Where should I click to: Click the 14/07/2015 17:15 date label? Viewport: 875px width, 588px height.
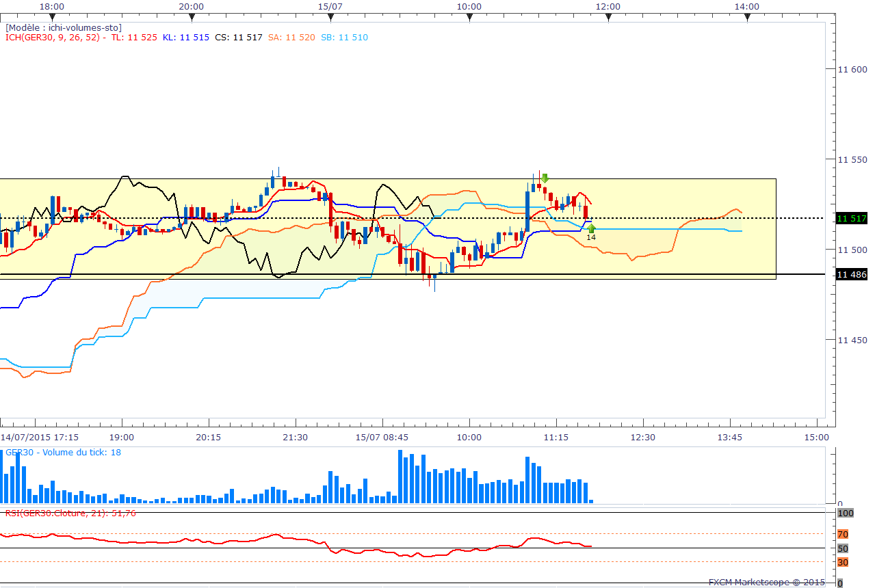[x=39, y=437]
